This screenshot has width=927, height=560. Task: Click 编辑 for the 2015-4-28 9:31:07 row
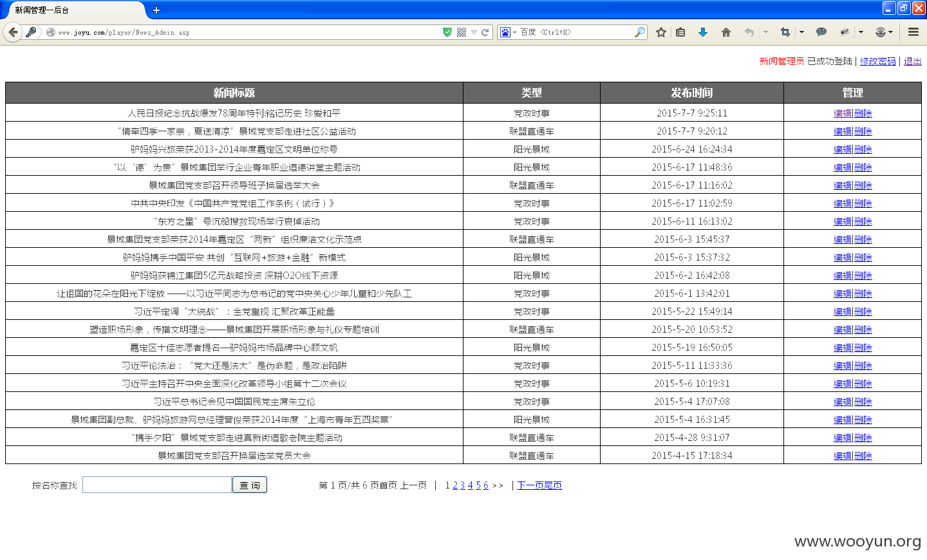843,438
